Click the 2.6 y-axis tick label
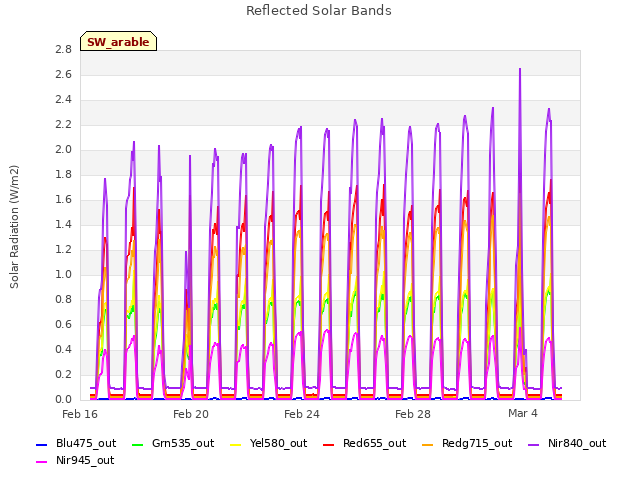Image resolution: width=640 pixels, height=480 pixels. pyautogui.click(x=63, y=74)
